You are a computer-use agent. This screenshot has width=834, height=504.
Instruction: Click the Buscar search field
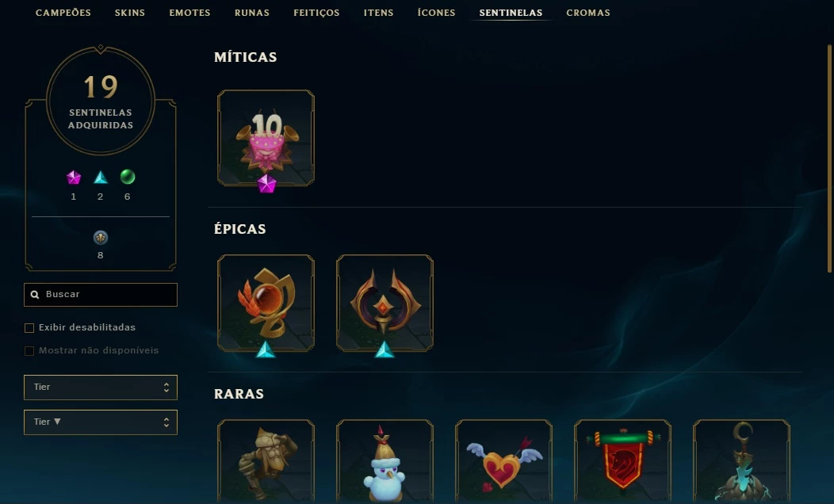point(101,295)
